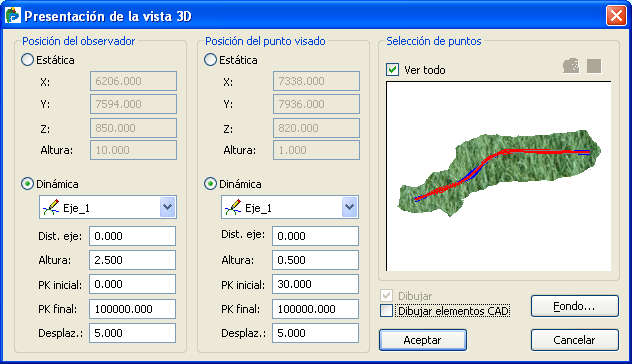The height and width of the screenshot is (364, 632).
Task: Click observer static Z field 850.000
Action: 133,128
